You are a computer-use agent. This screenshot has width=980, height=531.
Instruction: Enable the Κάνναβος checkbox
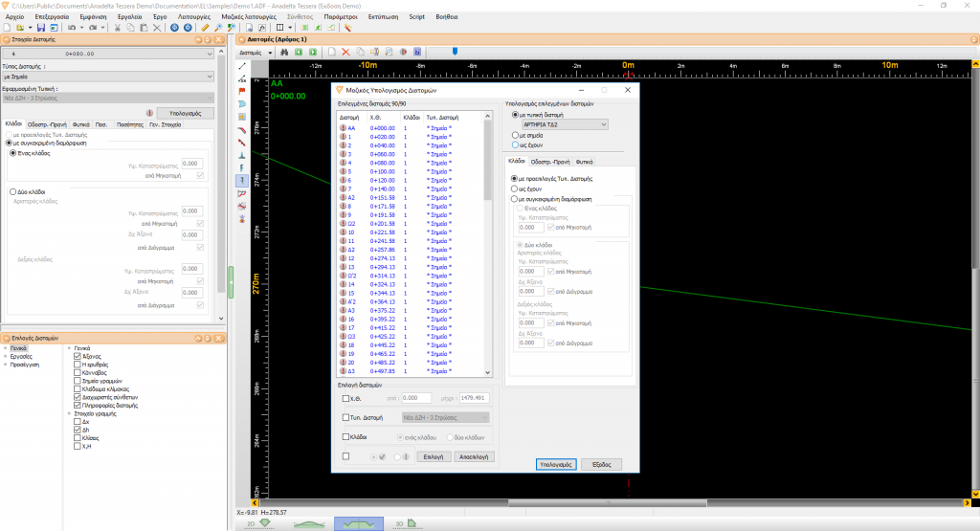pyautogui.click(x=78, y=372)
